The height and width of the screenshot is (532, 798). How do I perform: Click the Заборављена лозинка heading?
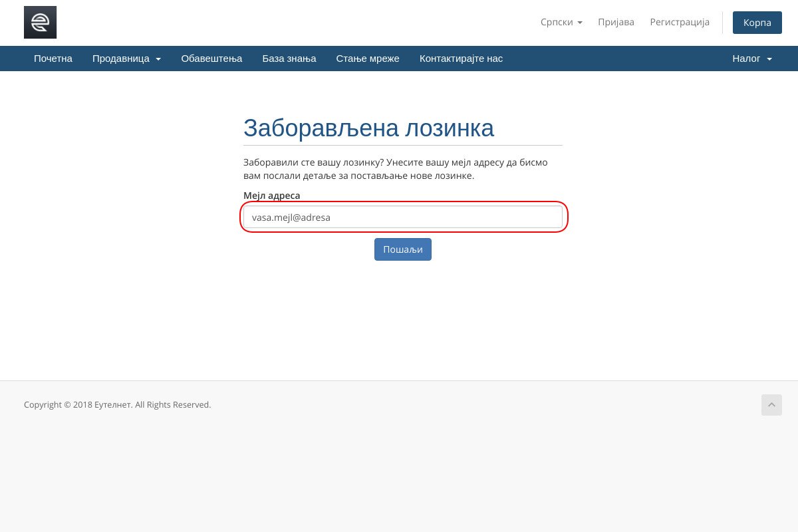(x=368, y=128)
